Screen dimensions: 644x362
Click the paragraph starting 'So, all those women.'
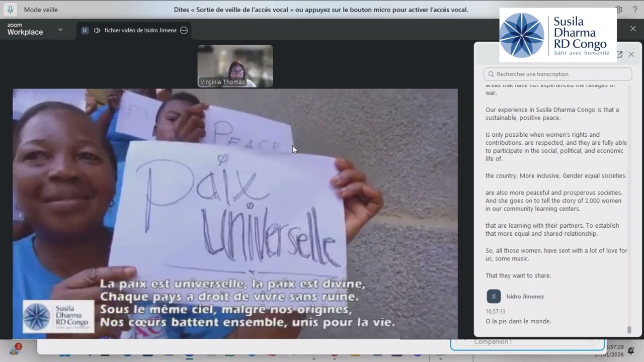pos(556,254)
